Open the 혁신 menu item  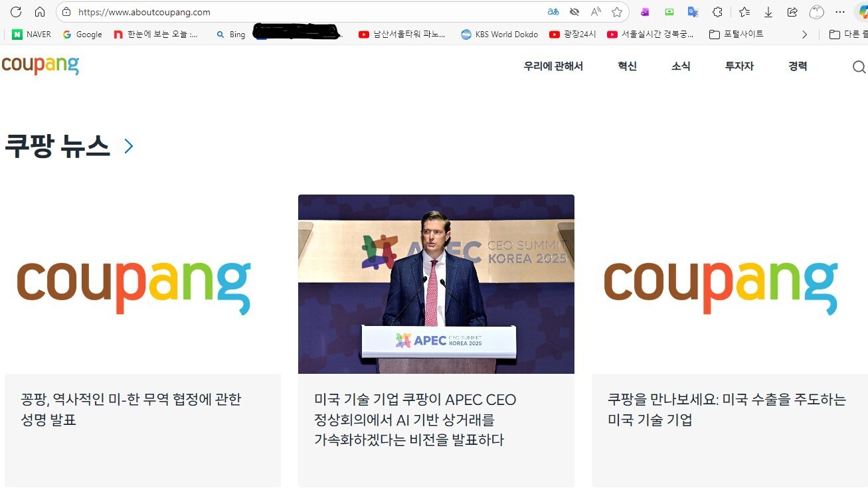click(x=627, y=66)
